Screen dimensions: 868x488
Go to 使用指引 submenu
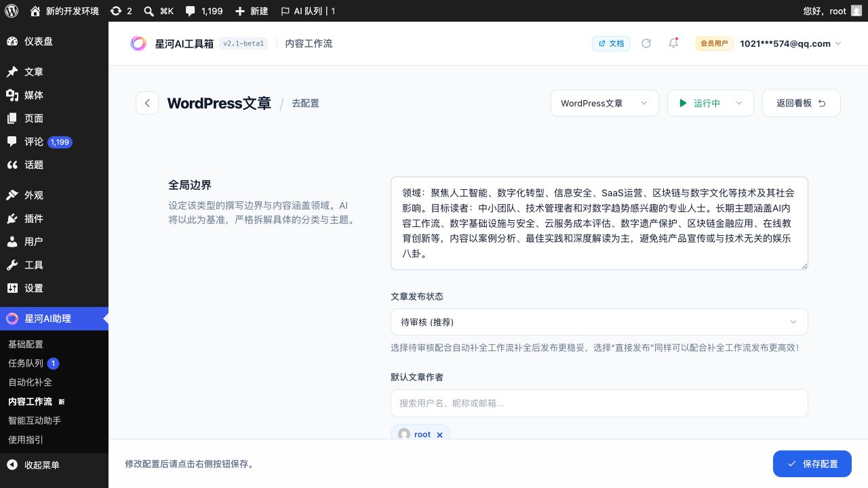26,439
